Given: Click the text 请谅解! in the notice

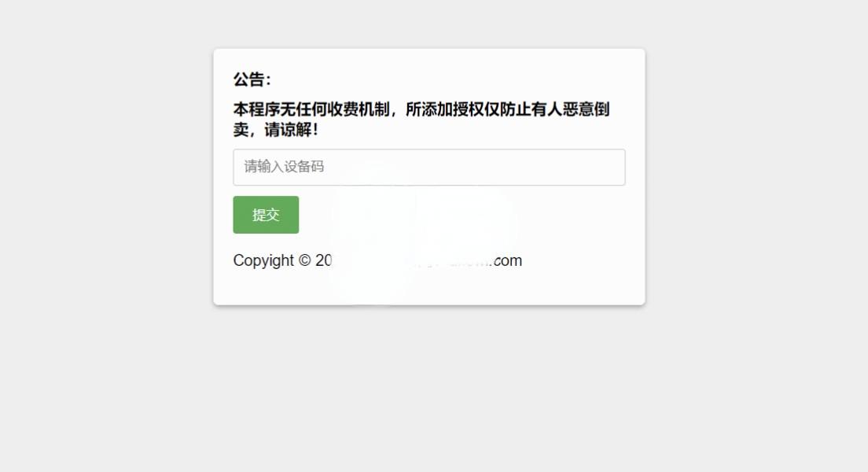Looking at the screenshot, I should pos(291,130).
